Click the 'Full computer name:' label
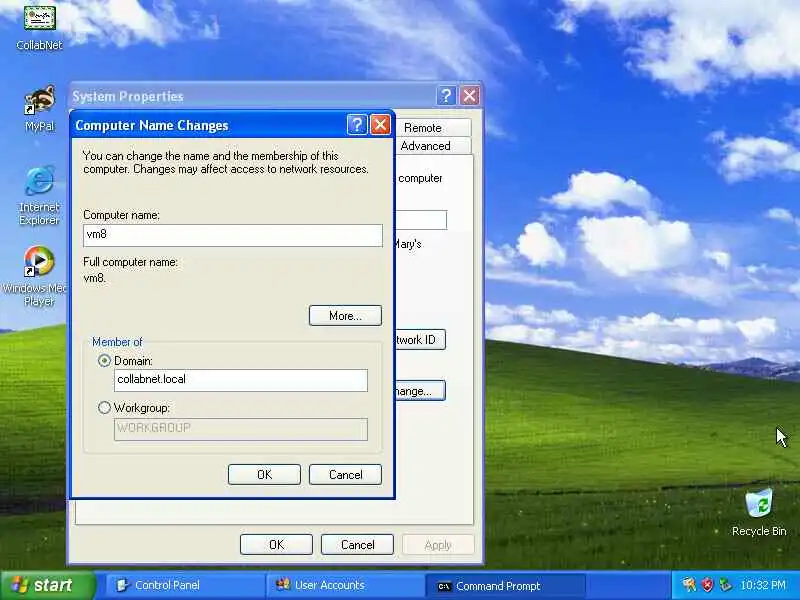 [x=130, y=262]
